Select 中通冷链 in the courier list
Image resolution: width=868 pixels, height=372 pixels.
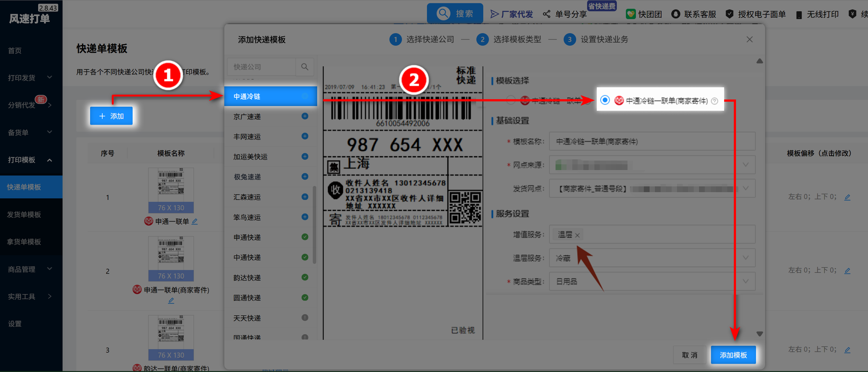(x=271, y=96)
